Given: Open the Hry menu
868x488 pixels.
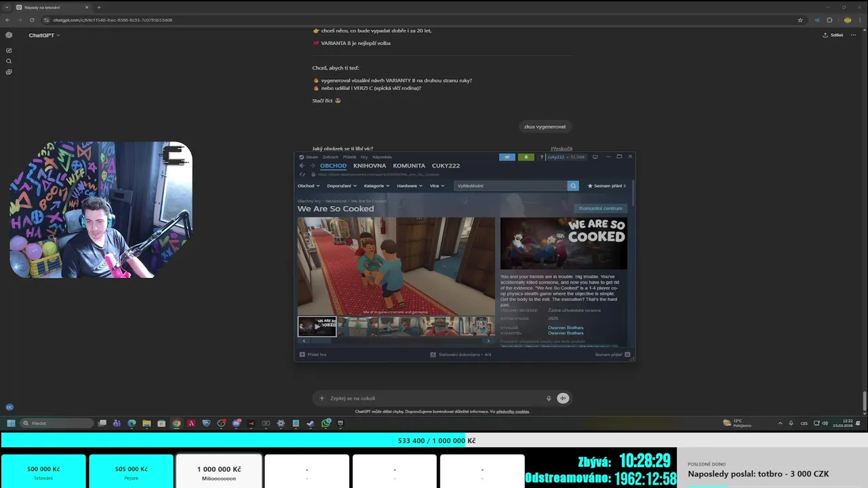Looking at the screenshot, I should point(364,157).
